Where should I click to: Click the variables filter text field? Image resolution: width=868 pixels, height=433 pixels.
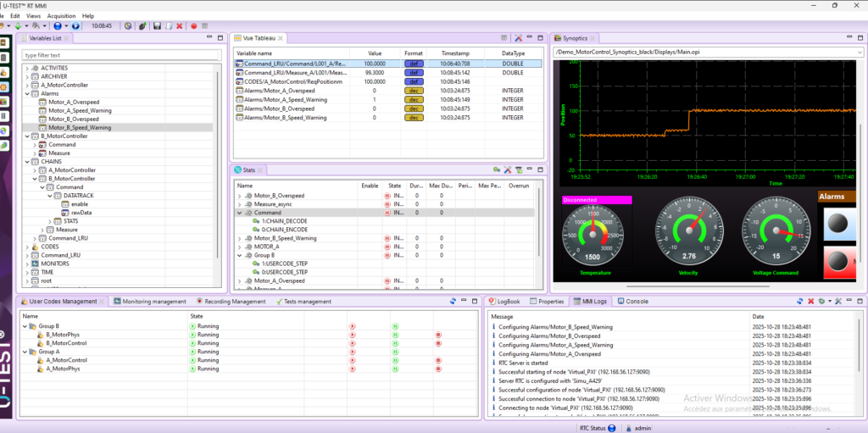119,55
